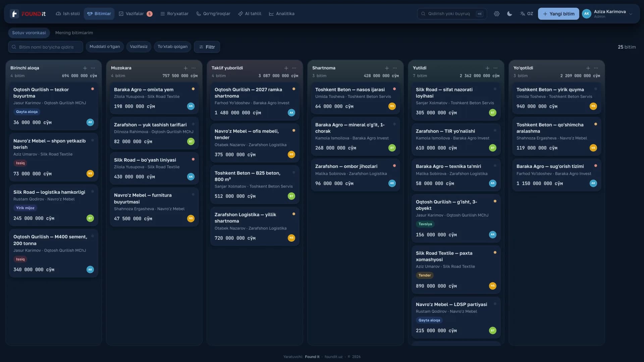Open Qo'ng'iroqlar page
The image size is (644, 362).
[213, 14]
